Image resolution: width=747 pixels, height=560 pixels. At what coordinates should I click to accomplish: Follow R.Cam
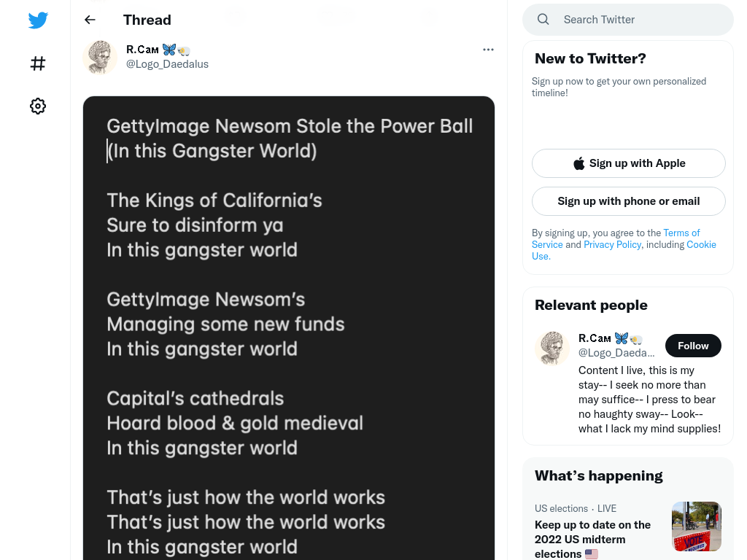693,346
